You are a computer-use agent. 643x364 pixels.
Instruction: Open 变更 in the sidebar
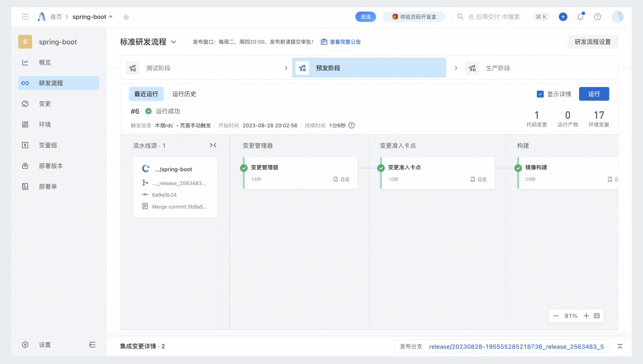pos(58,104)
